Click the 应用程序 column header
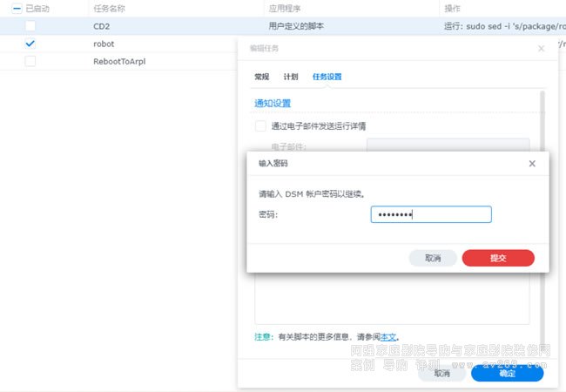The height and width of the screenshot is (392, 566). (x=286, y=8)
